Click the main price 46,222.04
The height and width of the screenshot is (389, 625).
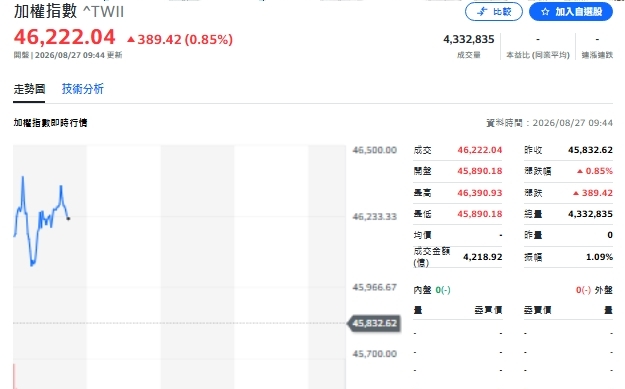[65, 37]
